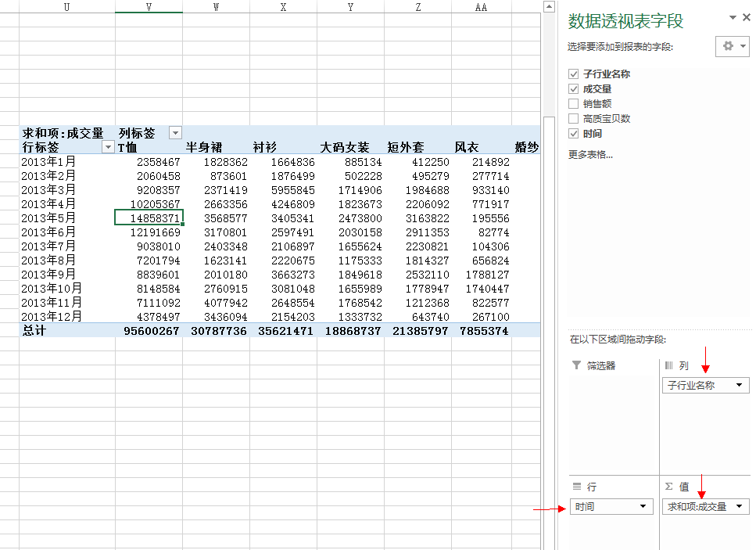This screenshot has width=756, height=550.
Task: Select cell with value 1788127
Action: pos(481,274)
